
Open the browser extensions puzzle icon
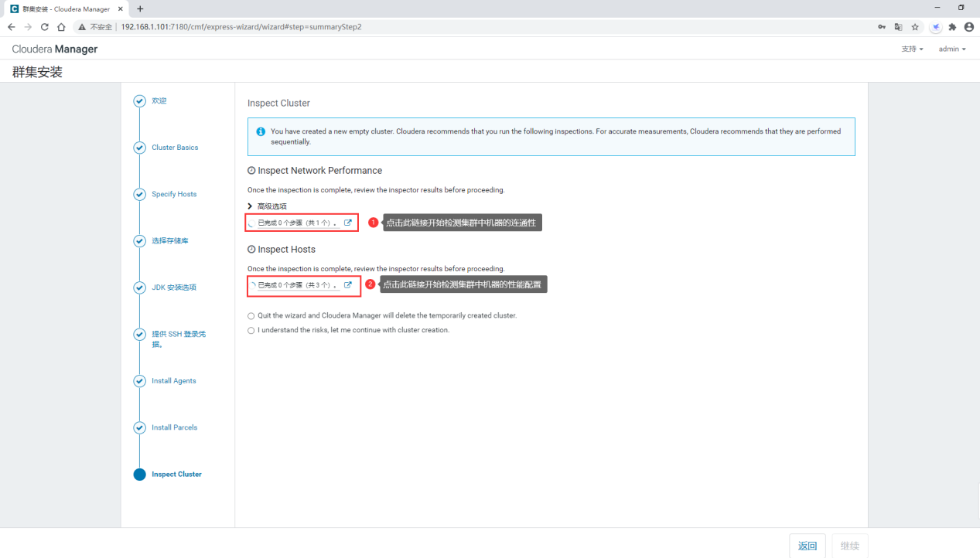(x=952, y=26)
